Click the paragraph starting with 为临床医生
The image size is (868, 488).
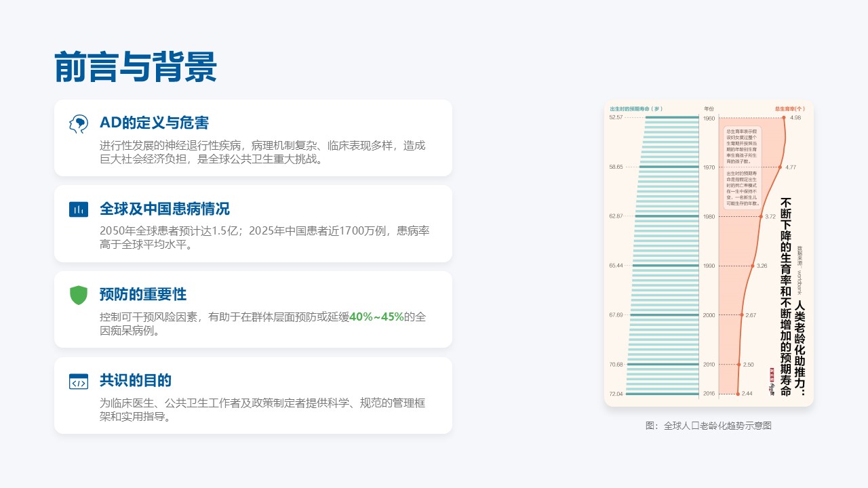tap(262, 409)
